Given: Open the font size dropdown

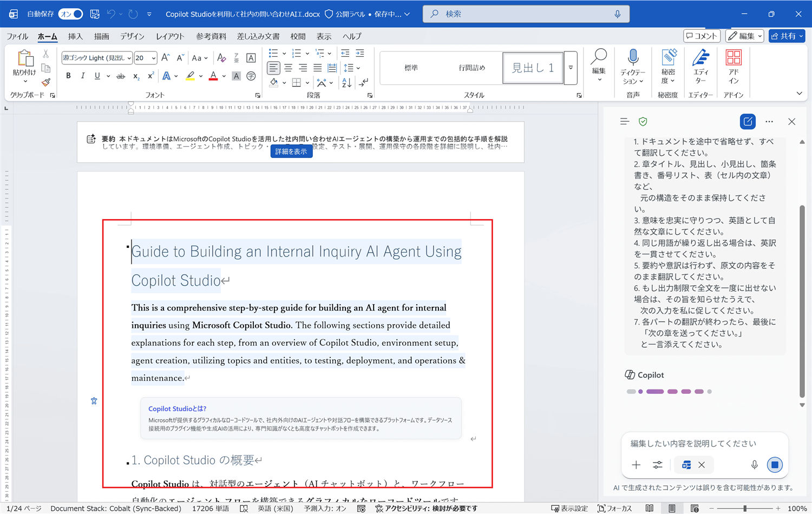Looking at the screenshot, I should (x=154, y=58).
